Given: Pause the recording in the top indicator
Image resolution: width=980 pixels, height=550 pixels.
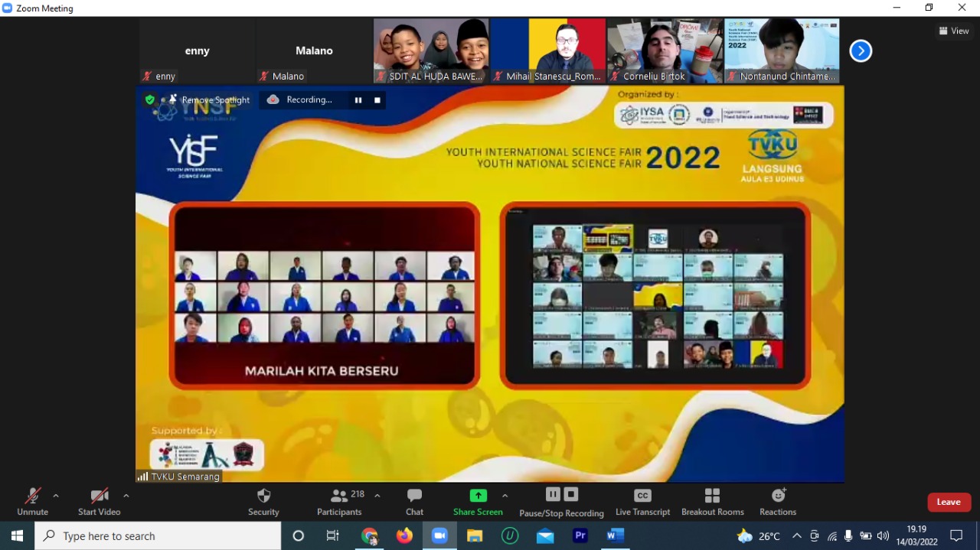Looking at the screenshot, I should click(358, 100).
